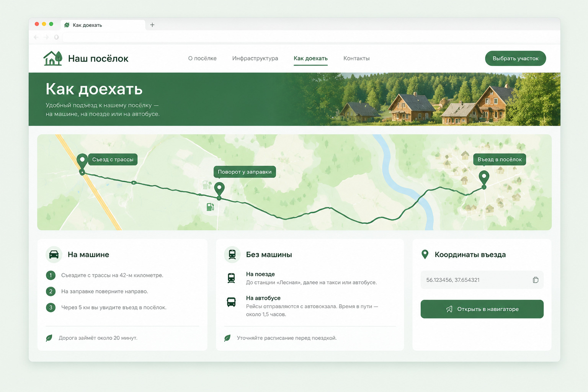Click the gas station icon on map
The width and height of the screenshot is (588, 392).
point(210,207)
